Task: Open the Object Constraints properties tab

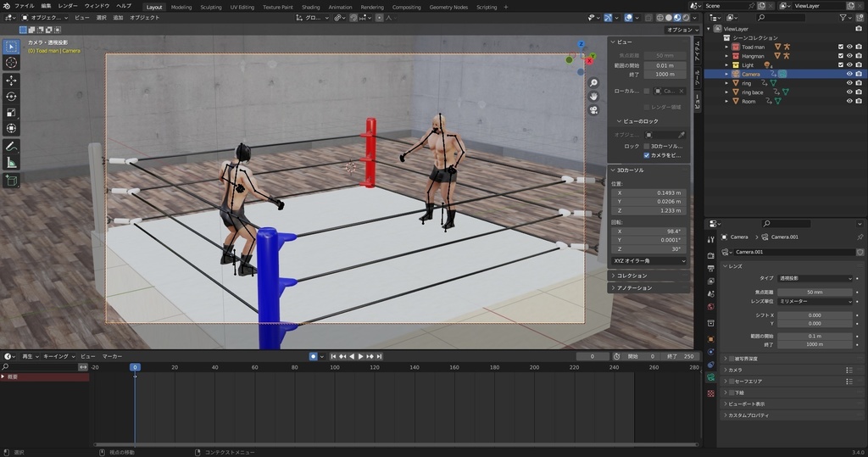Action: coord(711,365)
